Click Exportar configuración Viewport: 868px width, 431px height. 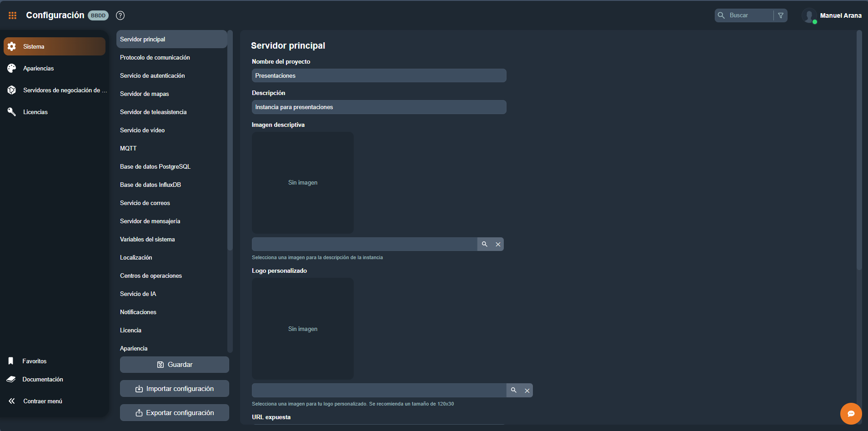[174, 412]
